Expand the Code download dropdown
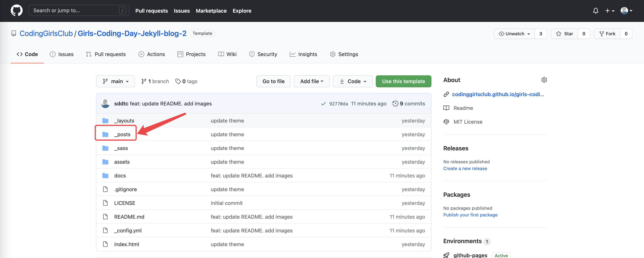This screenshot has width=644, height=258. [x=352, y=81]
